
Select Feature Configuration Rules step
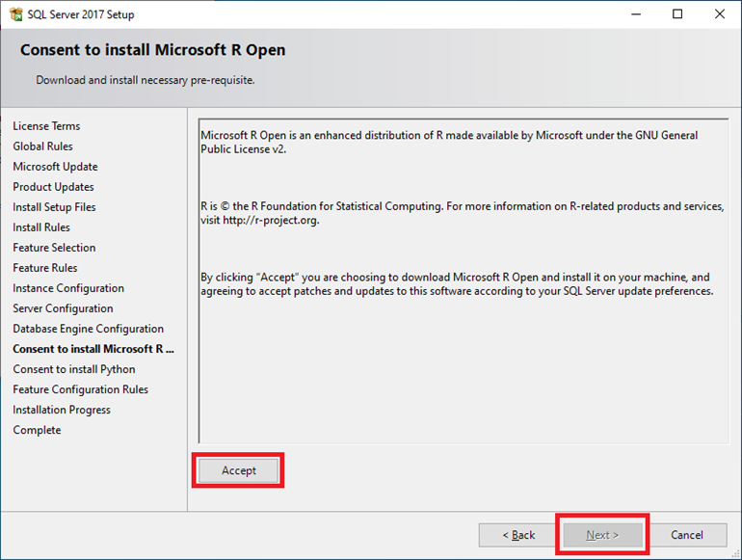point(80,389)
